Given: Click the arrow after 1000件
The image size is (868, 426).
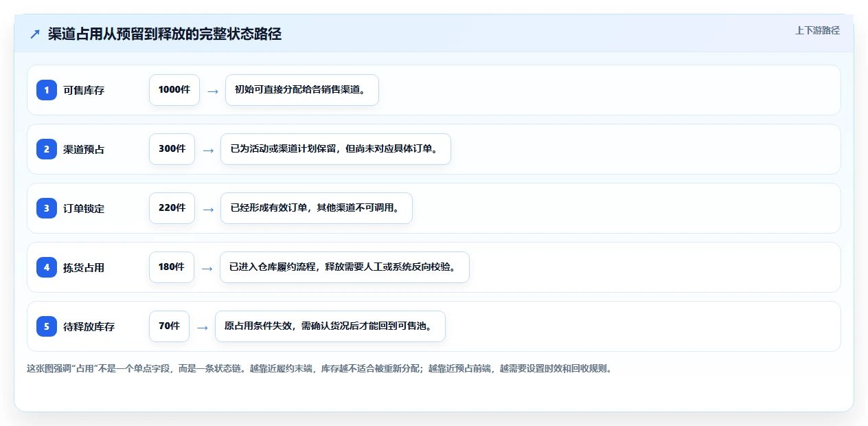Looking at the screenshot, I should point(213,91).
